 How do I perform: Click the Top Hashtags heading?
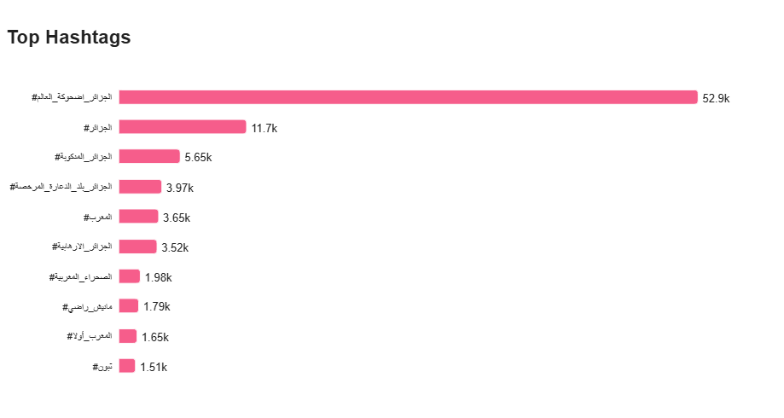click(69, 38)
